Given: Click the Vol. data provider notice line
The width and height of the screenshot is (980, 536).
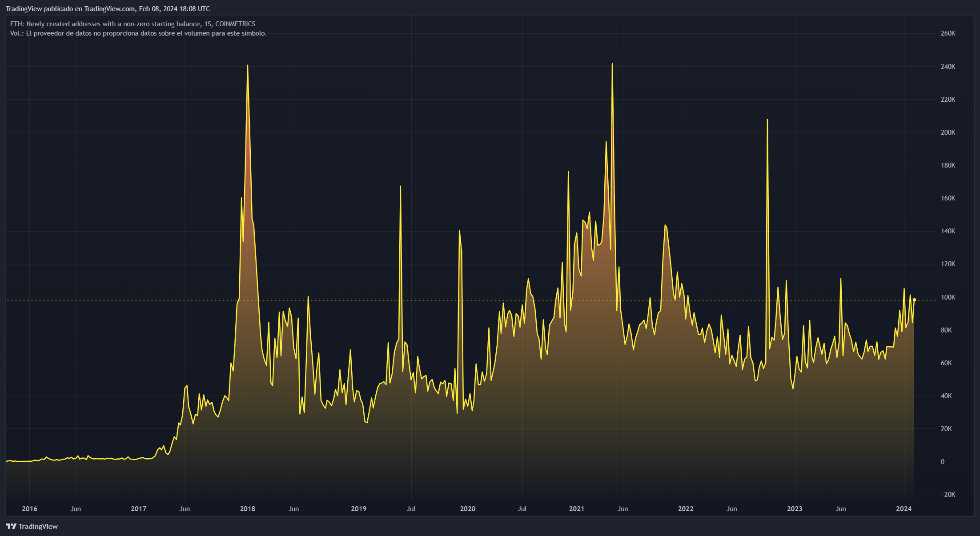Looking at the screenshot, I should click(x=138, y=33).
